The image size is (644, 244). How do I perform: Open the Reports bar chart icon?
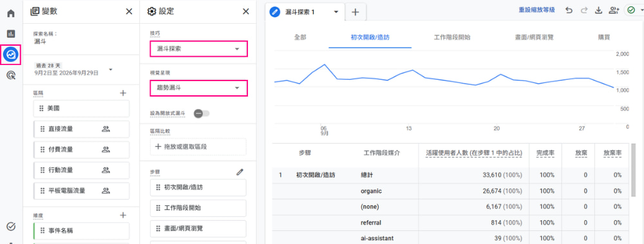[11, 33]
